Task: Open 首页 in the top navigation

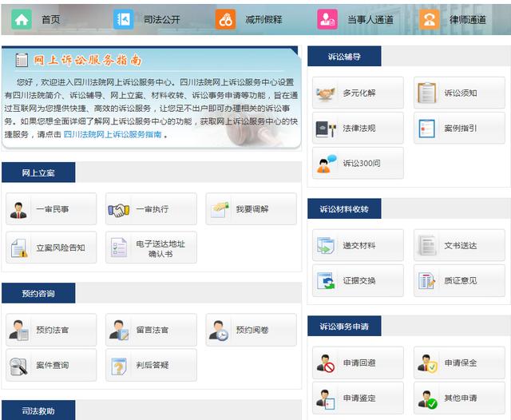Action: click(x=51, y=19)
